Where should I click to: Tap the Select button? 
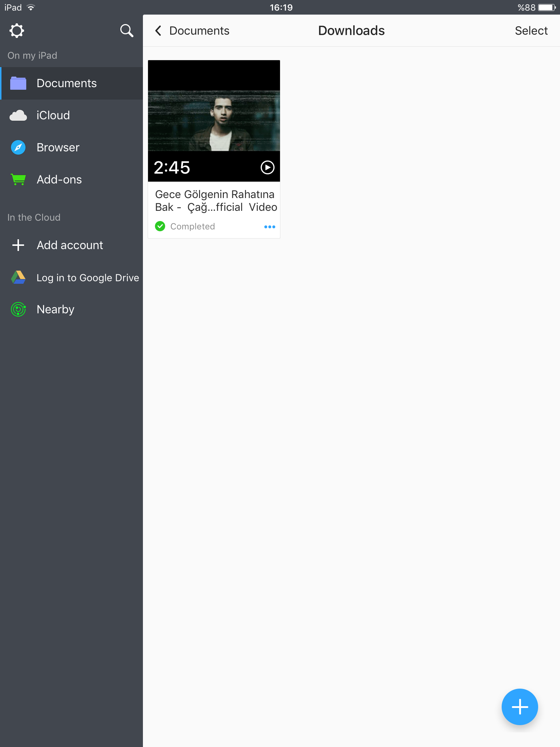point(531,31)
